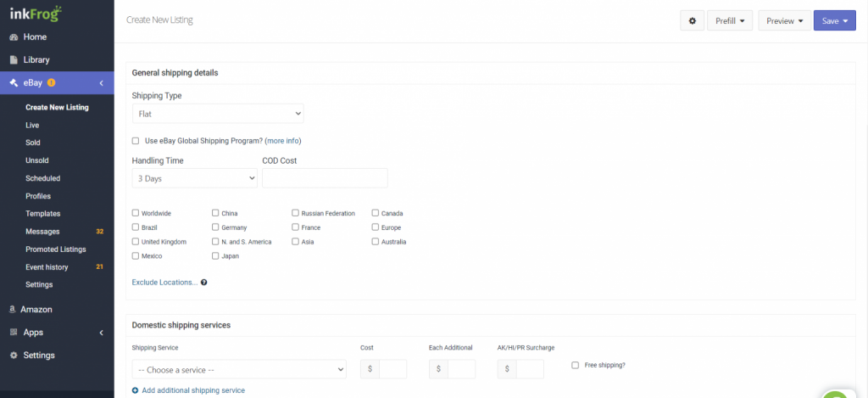Open Promoted Listings in sidebar
This screenshot has height=398, width=868.
click(x=55, y=249)
